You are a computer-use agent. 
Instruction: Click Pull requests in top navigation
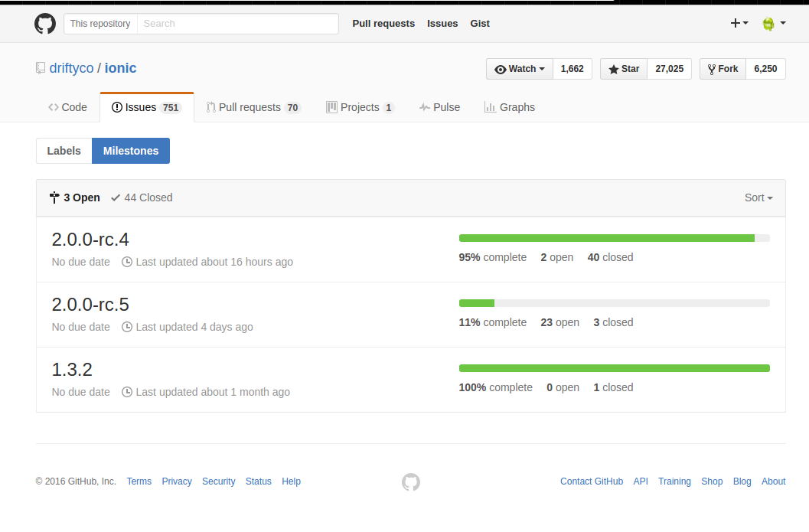(x=383, y=24)
